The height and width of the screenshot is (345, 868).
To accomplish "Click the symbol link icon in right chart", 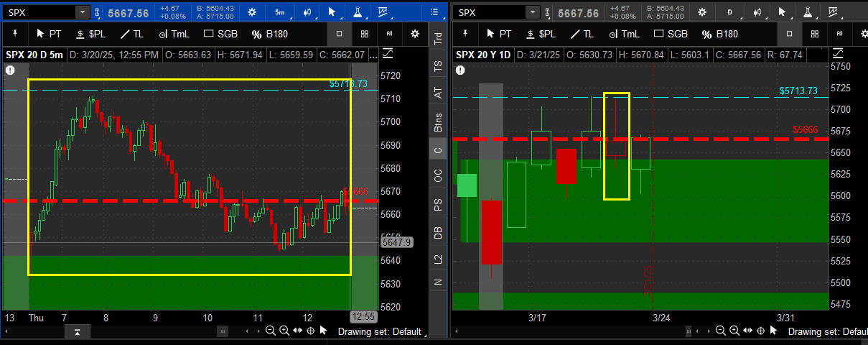I will [548, 12].
